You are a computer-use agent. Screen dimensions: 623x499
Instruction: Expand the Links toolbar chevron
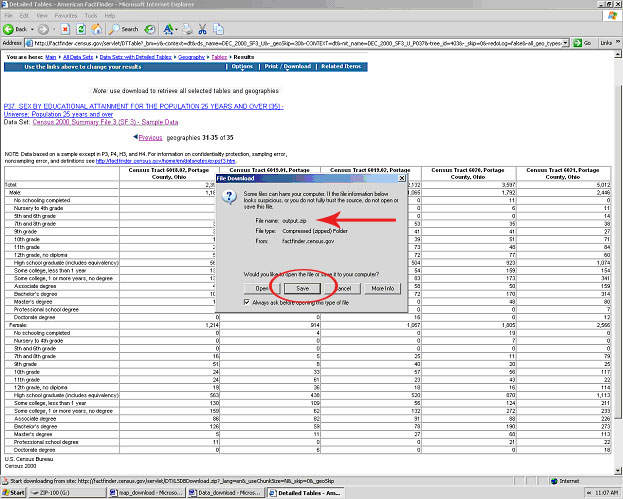618,43
